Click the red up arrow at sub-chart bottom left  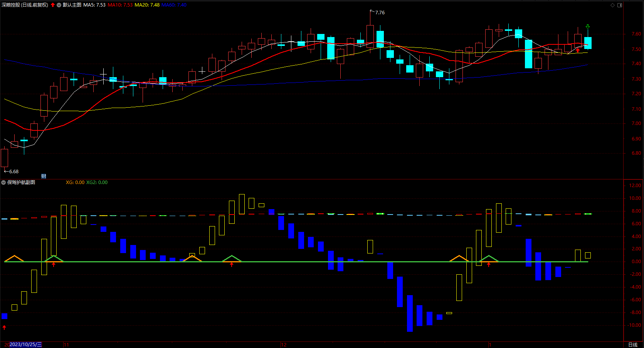(x=4, y=328)
